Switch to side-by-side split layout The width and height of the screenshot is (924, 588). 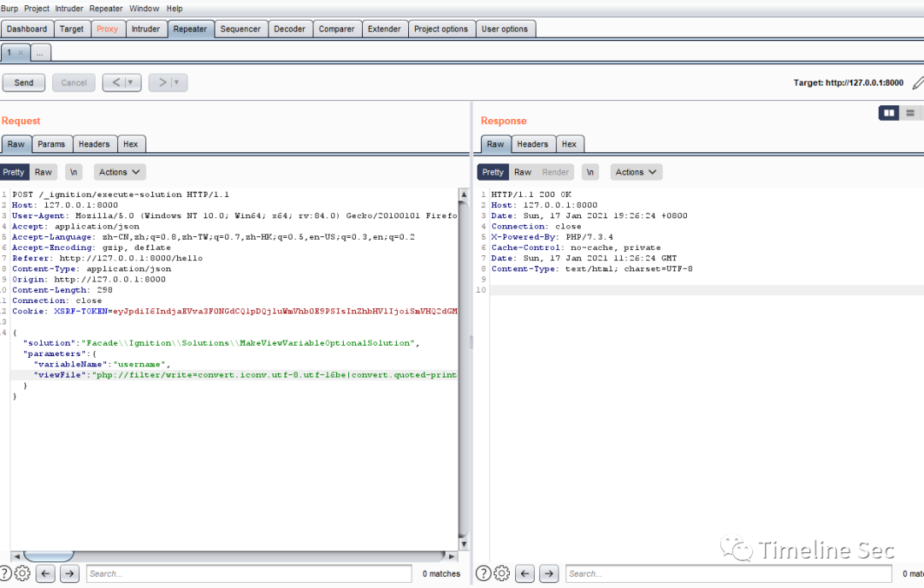pos(889,113)
